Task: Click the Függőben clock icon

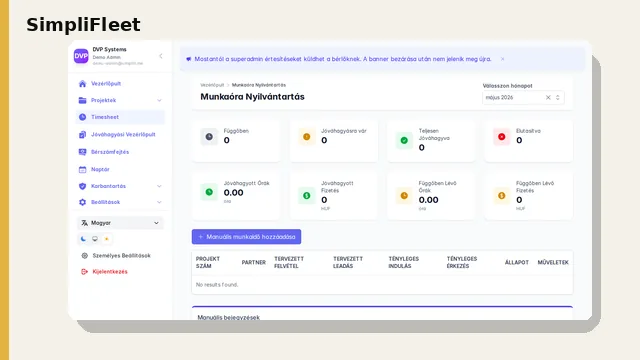Action: [209, 137]
